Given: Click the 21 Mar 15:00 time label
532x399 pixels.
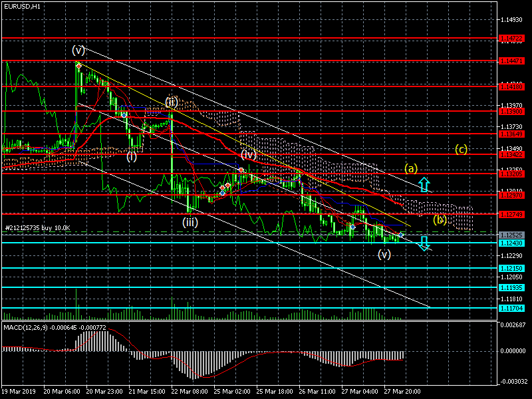Looking at the screenshot, I should coord(147,392).
